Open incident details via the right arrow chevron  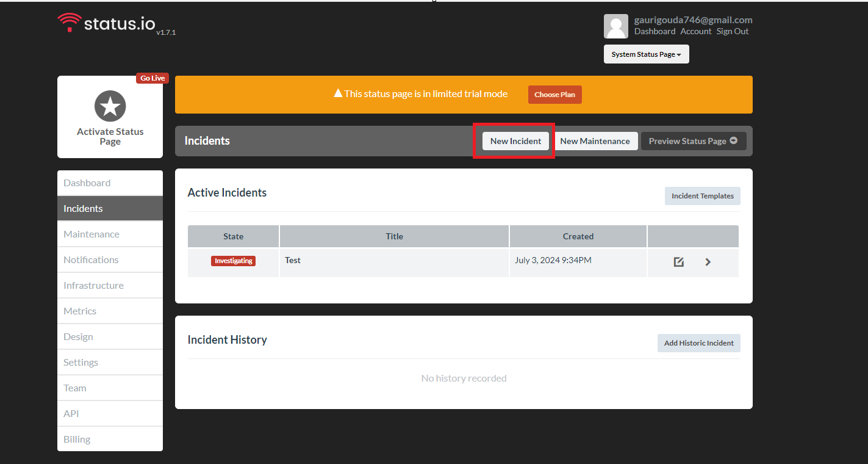[708, 261]
